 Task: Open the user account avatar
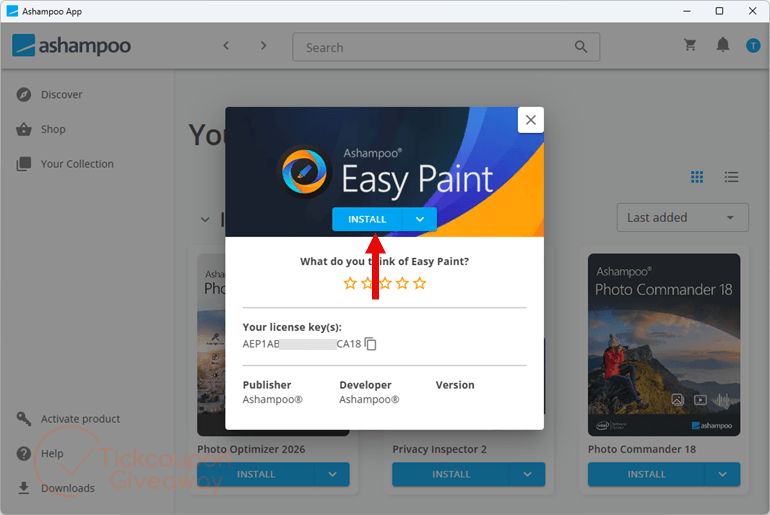tap(753, 46)
